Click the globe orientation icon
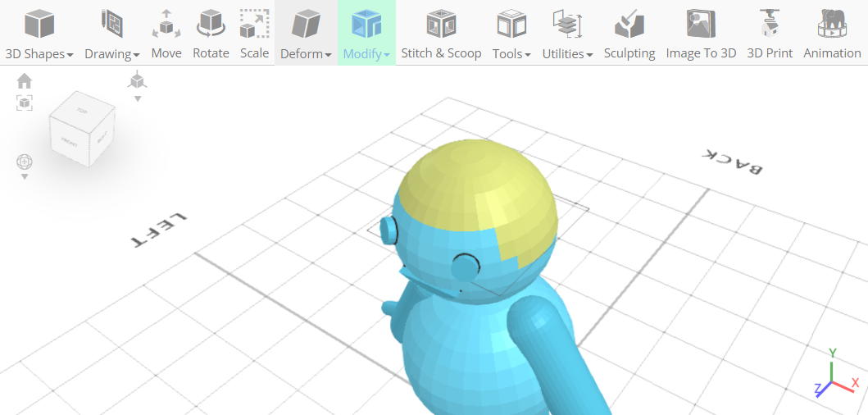 (x=25, y=162)
